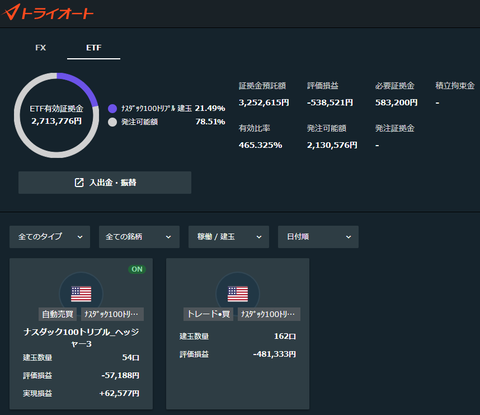This screenshot has width=480, height=415.
Task: Click the -481,333円 loss value
Action: [x=274, y=354]
